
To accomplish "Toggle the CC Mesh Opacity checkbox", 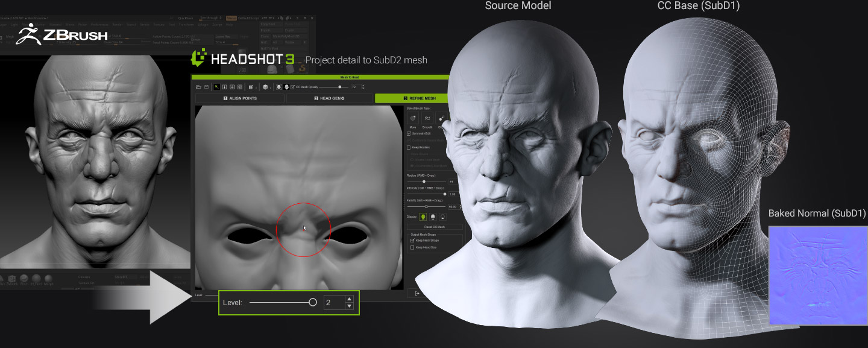I will tap(292, 87).
